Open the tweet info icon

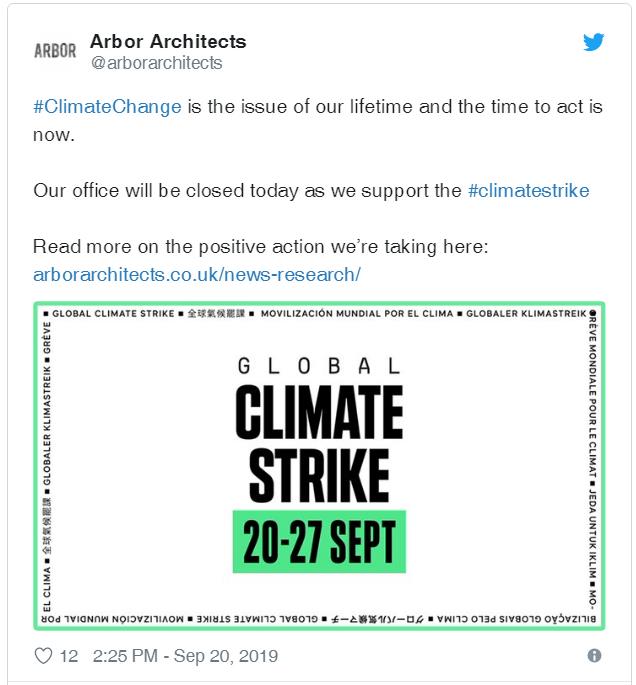pos(594,656)
